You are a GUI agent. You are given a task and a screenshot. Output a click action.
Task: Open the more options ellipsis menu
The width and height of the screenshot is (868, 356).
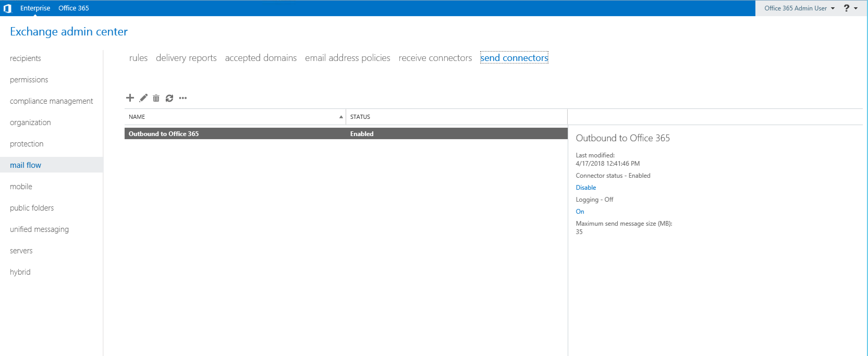pyautogui.click(x=183, y=98)
